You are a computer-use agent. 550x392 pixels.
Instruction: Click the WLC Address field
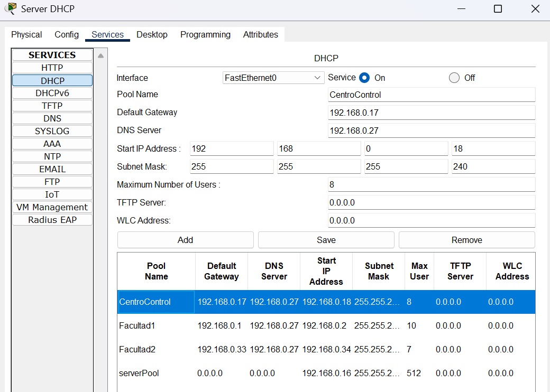[432, 220]
